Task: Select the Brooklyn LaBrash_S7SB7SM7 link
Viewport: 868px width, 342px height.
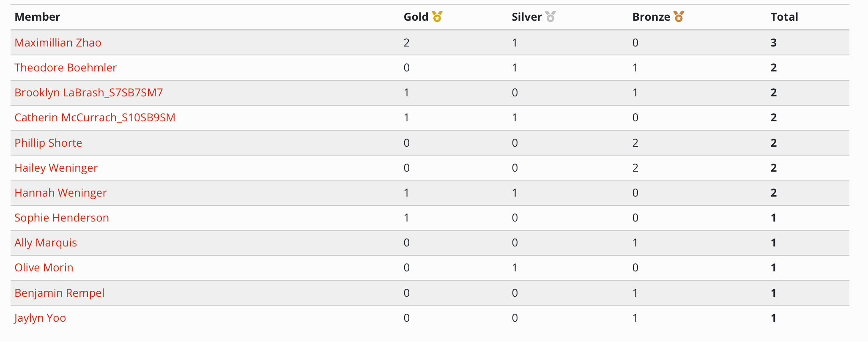Action: click(89, 93)
